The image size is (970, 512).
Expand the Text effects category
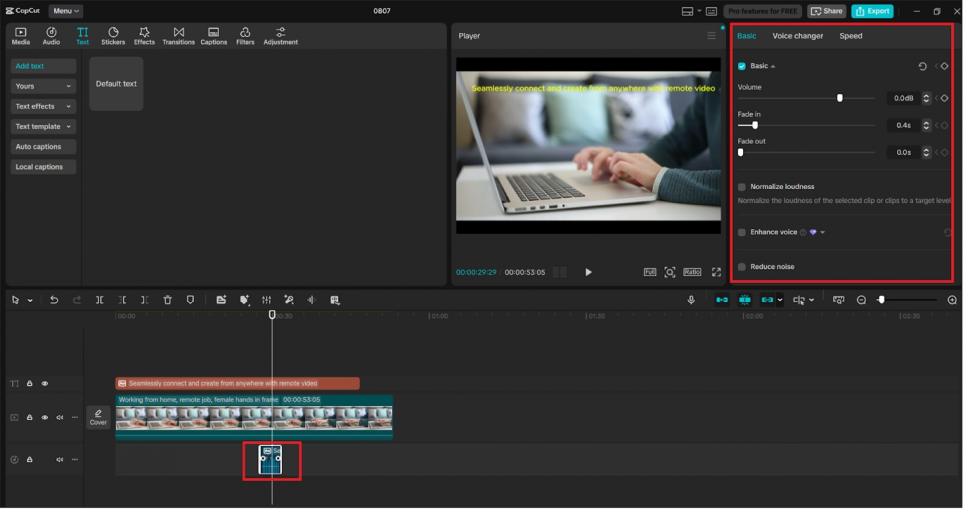tap(43, 106)
